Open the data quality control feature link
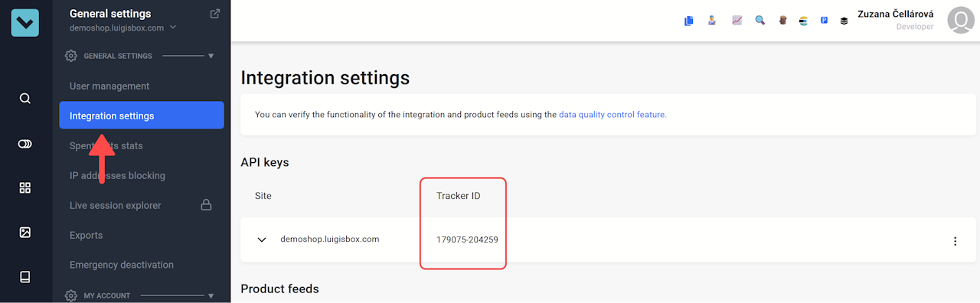 (x=612, y=115)
